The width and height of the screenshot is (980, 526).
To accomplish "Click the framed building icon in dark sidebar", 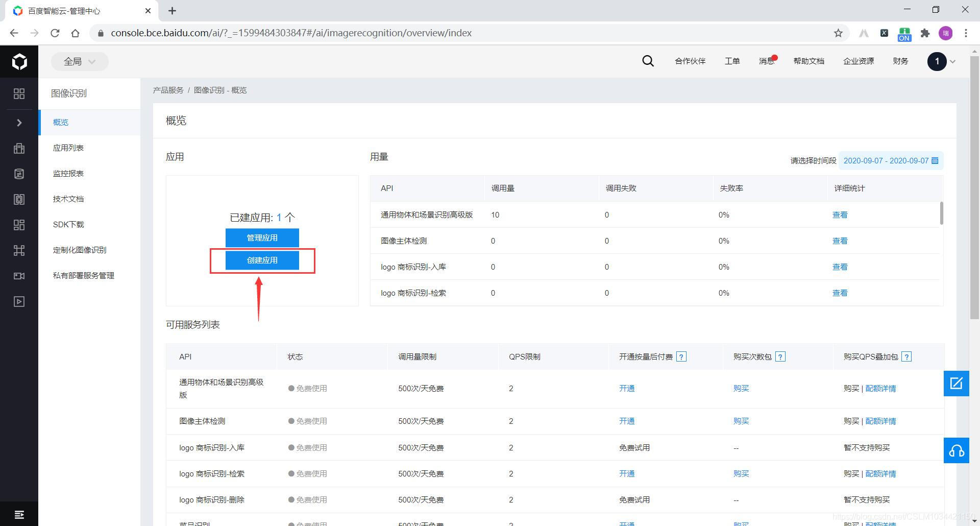I will coord(19,199).
